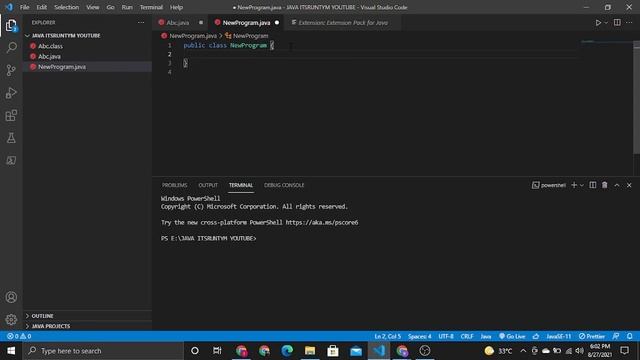This screenshot has height=360, width=640.
Task: Open the Testing flask view
Action: pyautogui.click(x=11, y=138)
